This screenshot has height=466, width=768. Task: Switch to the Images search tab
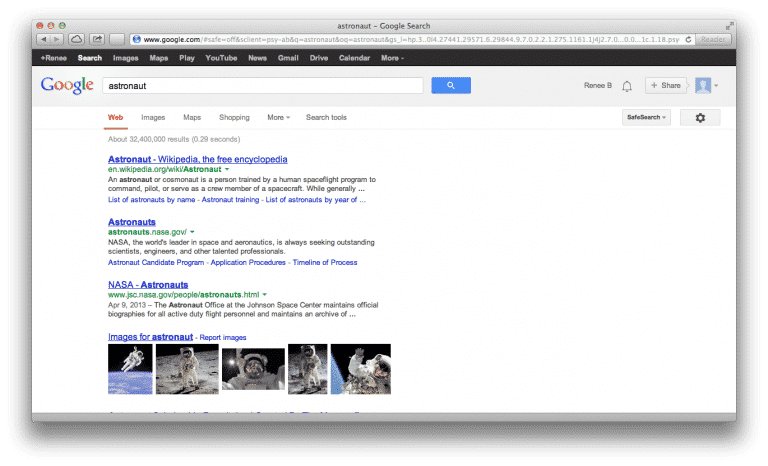(x=153, y=118)
